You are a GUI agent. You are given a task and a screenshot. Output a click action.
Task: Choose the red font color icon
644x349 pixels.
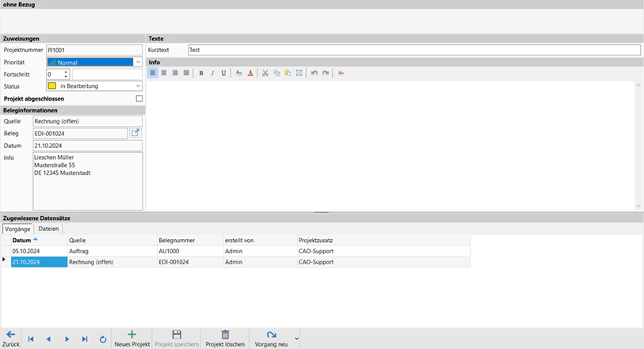250,73
